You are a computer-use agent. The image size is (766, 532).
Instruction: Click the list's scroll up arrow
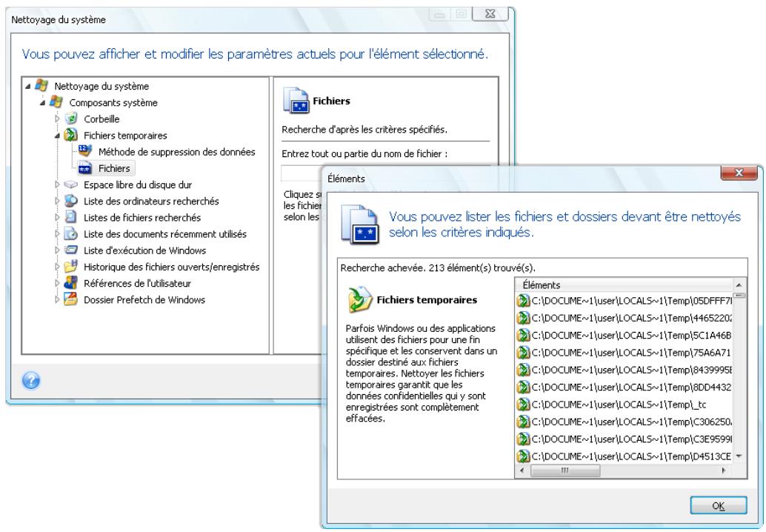point(739,285)
